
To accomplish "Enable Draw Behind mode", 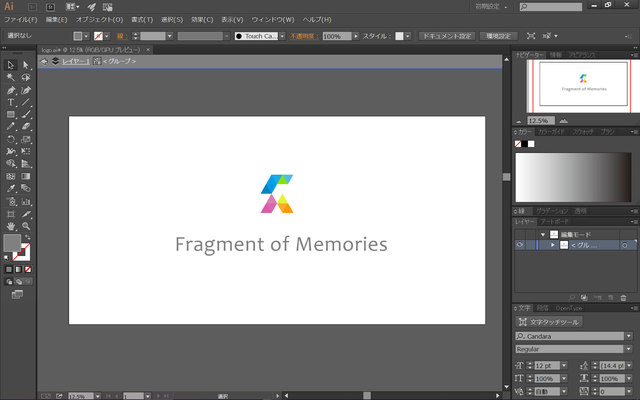I will tap(19, 282).
